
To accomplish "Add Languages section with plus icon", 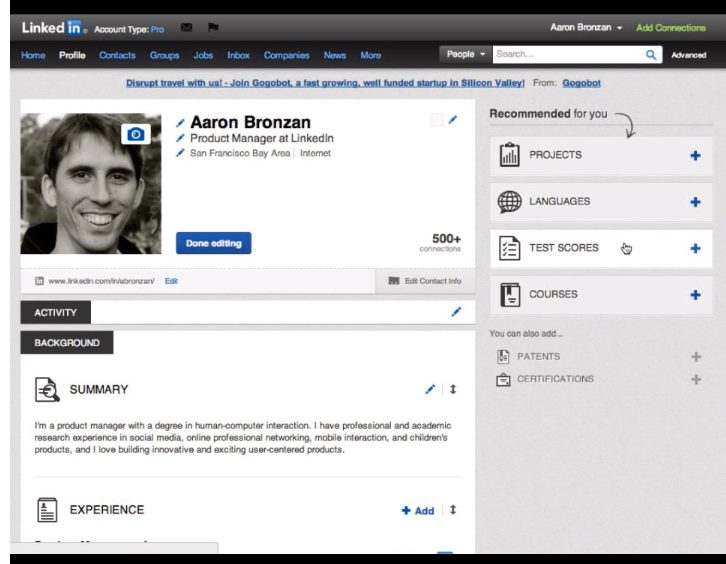I will tap(695, 202).
